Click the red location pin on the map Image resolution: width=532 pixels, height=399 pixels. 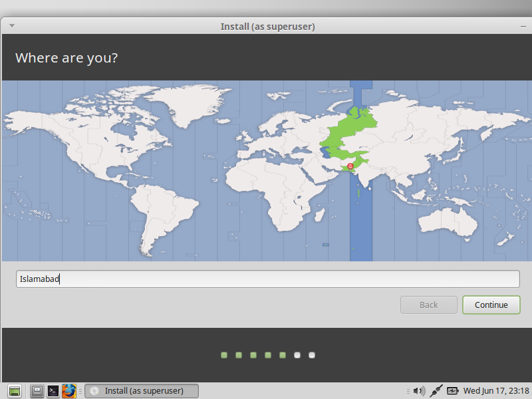pyautogui.click(x=350, y=166)
